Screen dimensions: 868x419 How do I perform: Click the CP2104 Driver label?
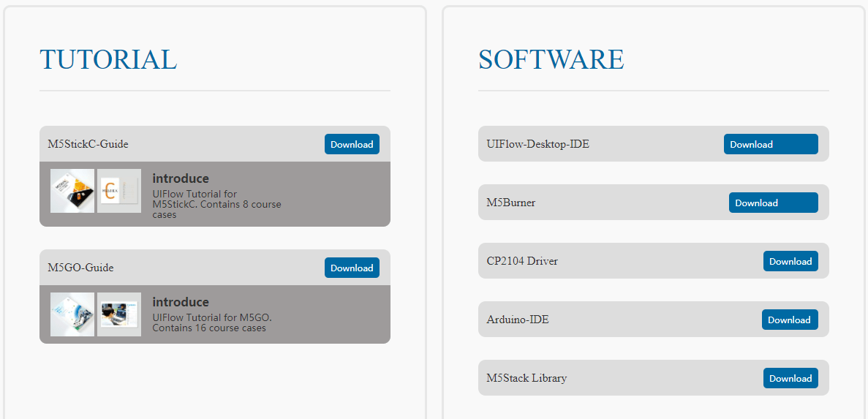click(x=522, y=261)
